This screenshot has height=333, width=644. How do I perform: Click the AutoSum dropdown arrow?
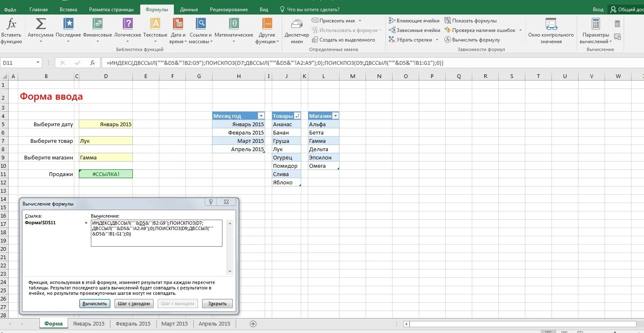tap(41, 42)
